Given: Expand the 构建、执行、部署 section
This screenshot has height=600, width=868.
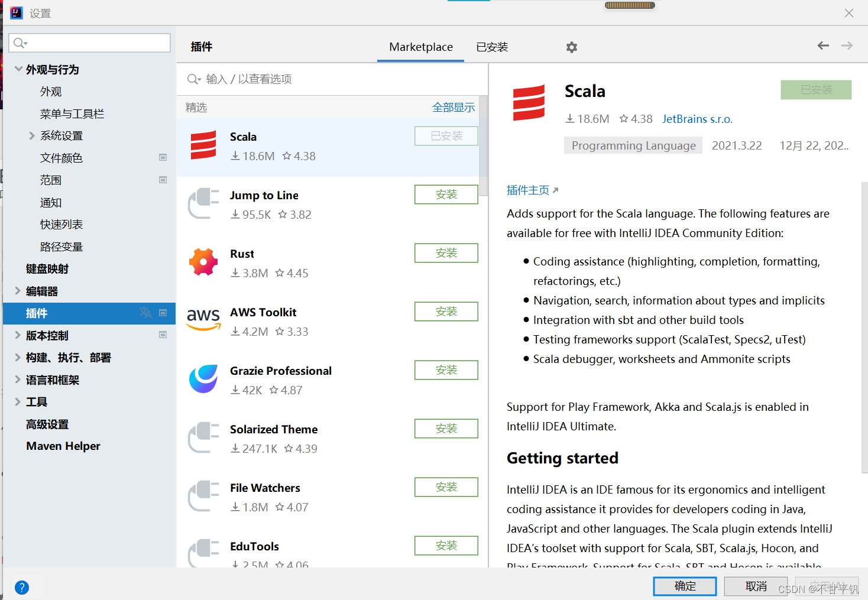Looking at the screenshot, I should click(18, 357).
